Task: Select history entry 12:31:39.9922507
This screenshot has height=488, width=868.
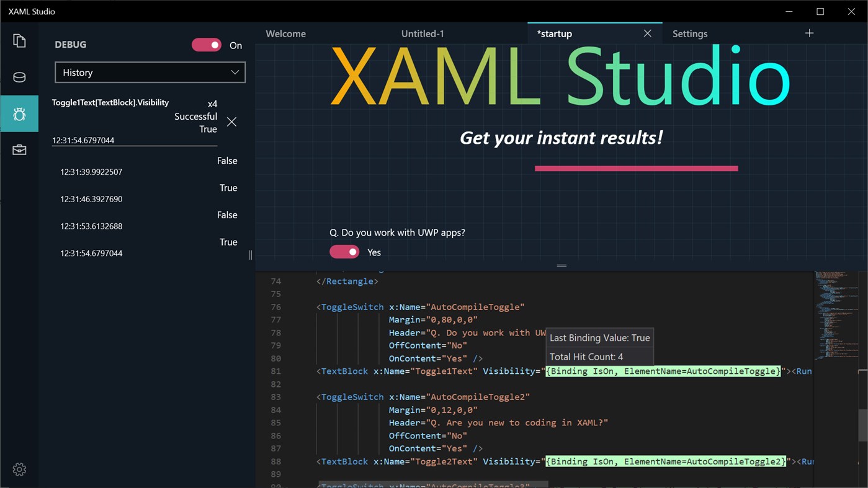Action: pyautogui.click(x=91, y=172)
